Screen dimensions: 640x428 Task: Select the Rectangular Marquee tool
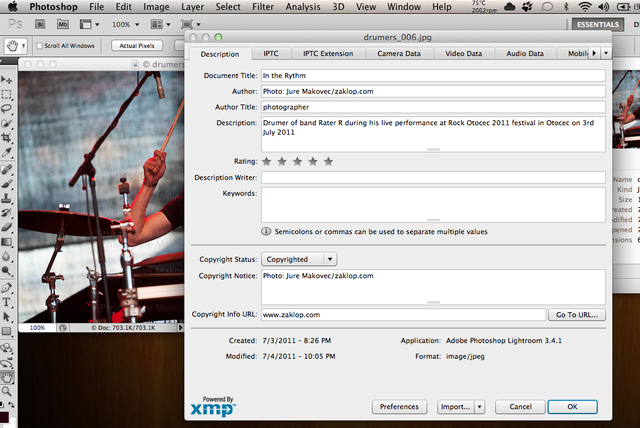pyautogui.click(x=6, y=95)
